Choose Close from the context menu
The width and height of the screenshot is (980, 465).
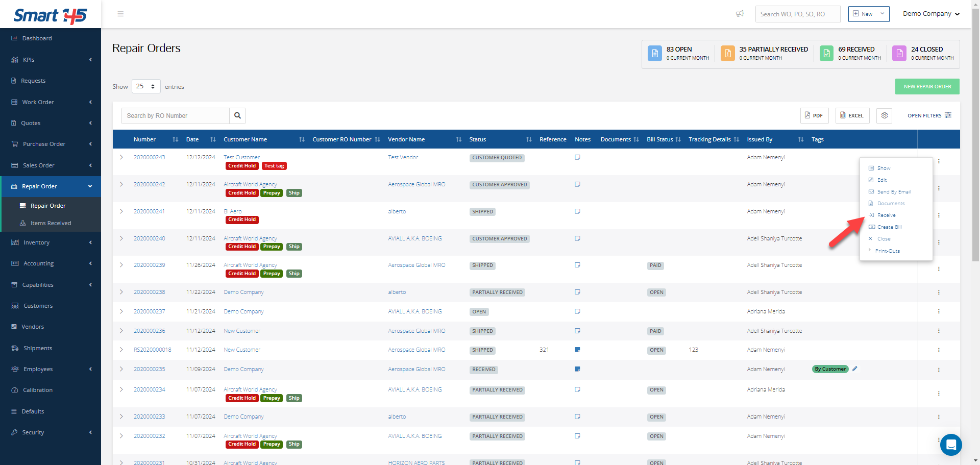(884, 239)
